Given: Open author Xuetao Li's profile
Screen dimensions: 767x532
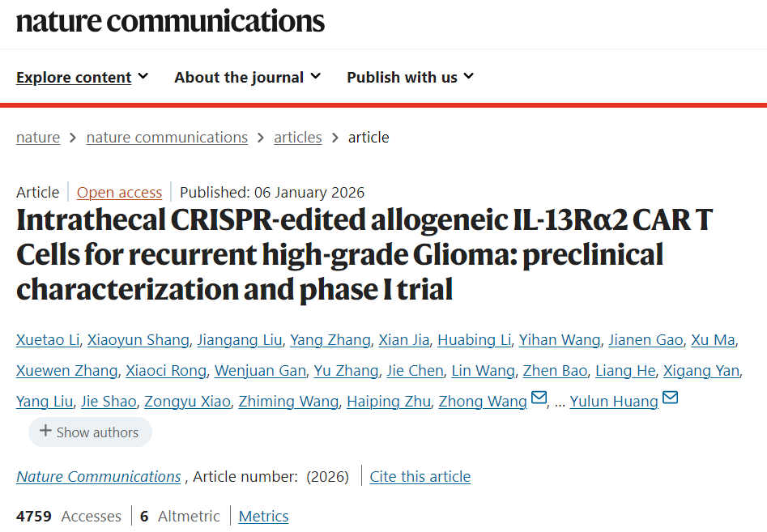Looking at the screenshot, I should [x=48, y=340].
